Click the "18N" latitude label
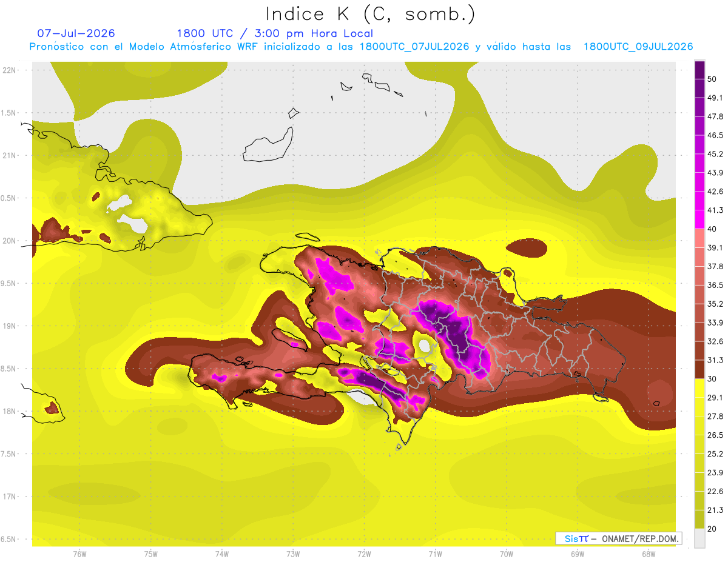The height and width of the screenshot is (562, 728). click(9, 411)
